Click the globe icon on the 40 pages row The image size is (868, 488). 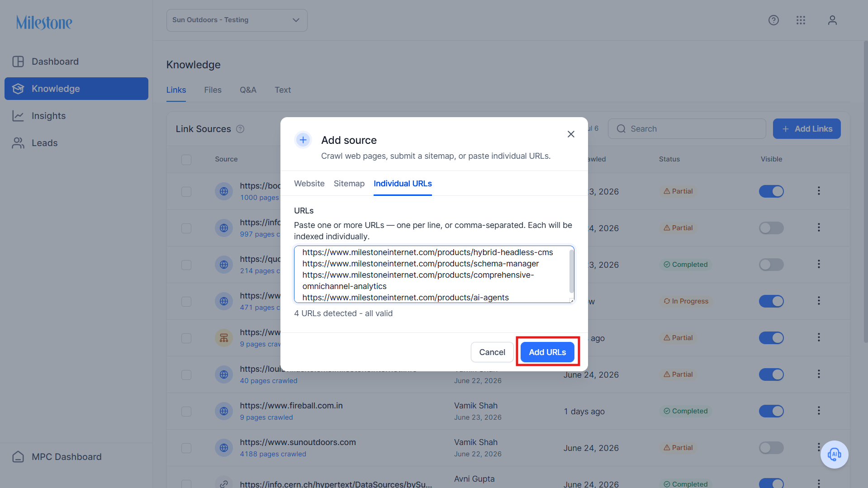tap(224, 374)
